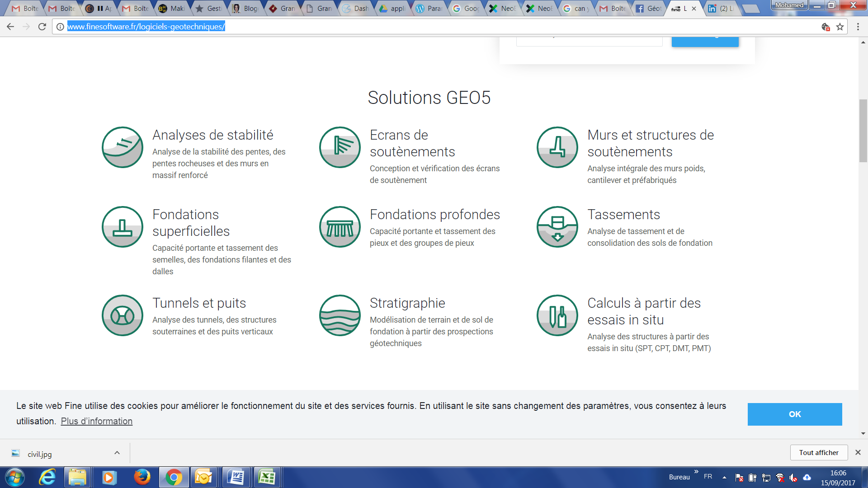Click the FR language indicator in the tray
The image size is (868, 488).
[708, 477]
